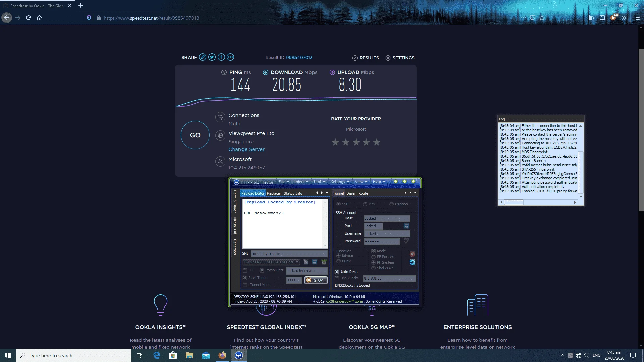Open the Inject dropdown menu
The image size is (644, 362).
(x=301, y=182)
